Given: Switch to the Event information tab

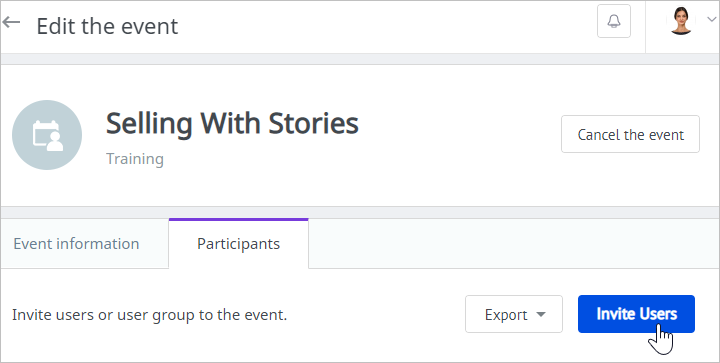Looking at the screenshot, I should click(76, 244).
